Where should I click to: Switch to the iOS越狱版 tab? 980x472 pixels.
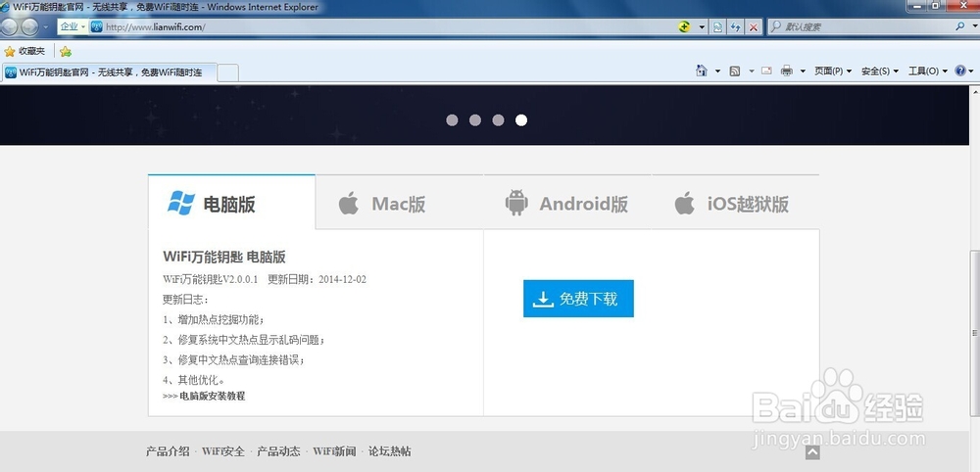735,203
